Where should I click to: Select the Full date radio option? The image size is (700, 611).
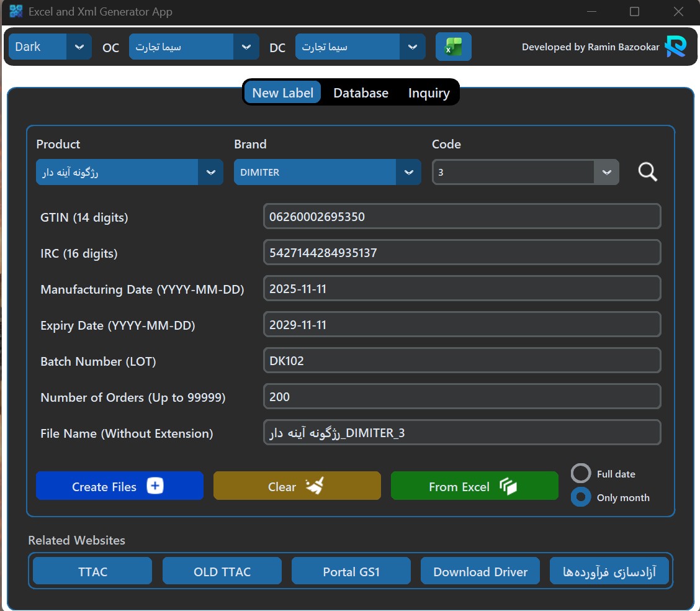coord(581,474)
